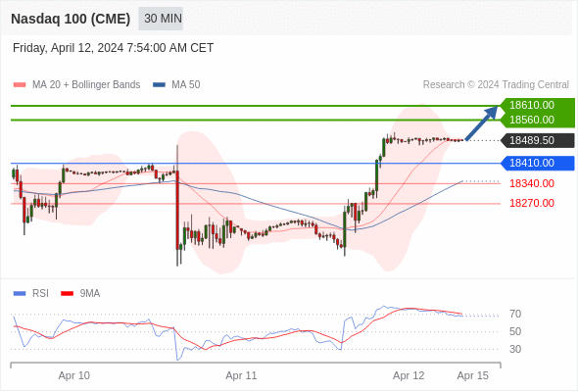Image resolution: width=578 pixels, height=392 pixels.
Task: Click the Apr 11 date axis label
Action: point(241,375)
